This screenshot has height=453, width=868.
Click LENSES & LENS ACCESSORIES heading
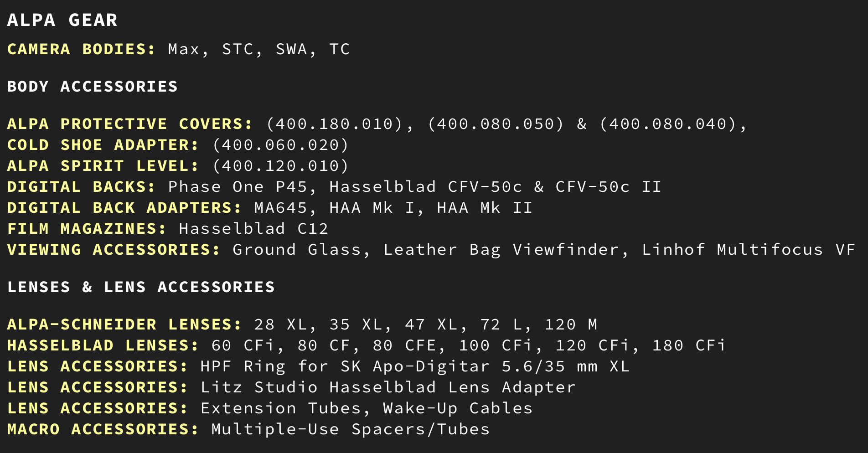coord(141,287)
